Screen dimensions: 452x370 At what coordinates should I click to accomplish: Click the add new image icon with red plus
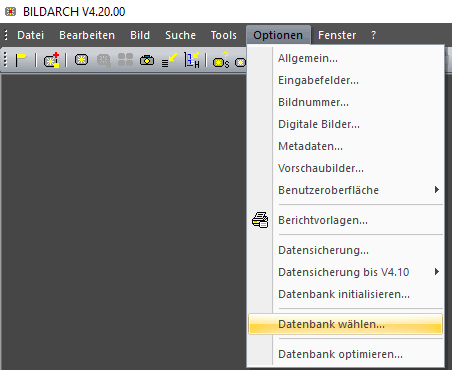[52, 60]
